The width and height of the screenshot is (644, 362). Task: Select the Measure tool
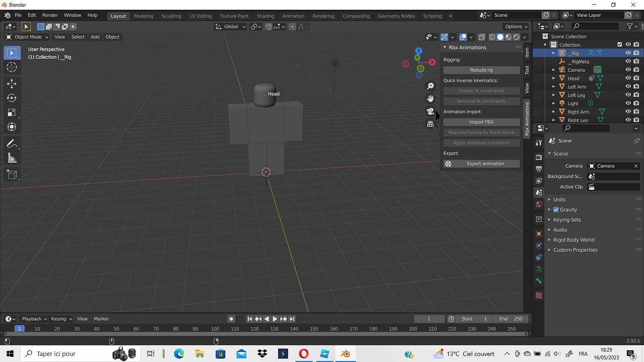click(12, 158)
